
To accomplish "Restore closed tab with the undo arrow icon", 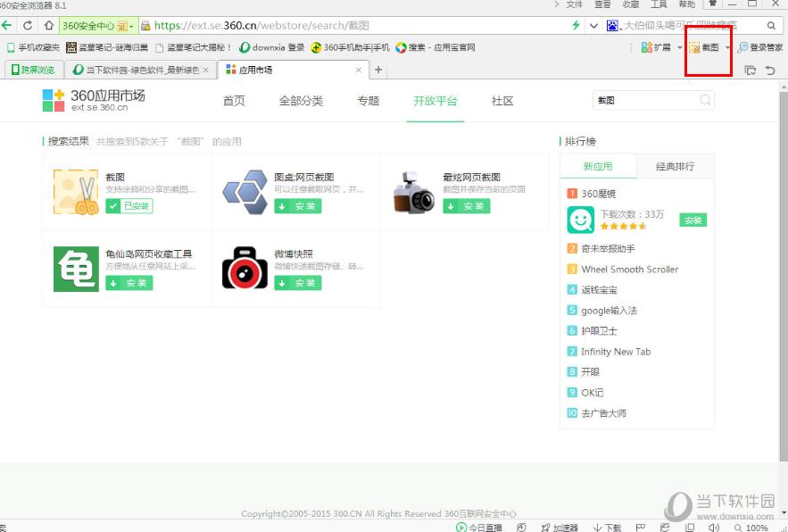I will (770, 71).
